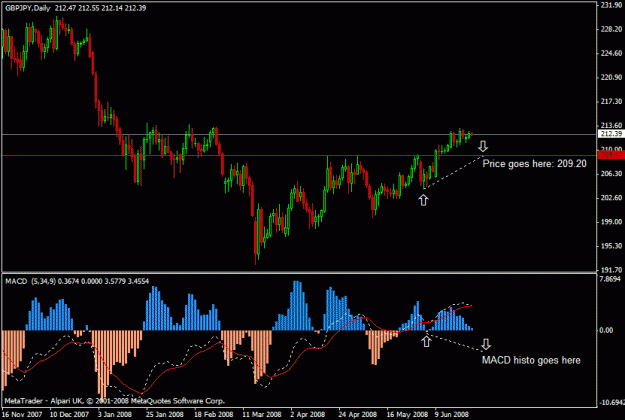Click the 224.60 price scale label

point(611,53)
